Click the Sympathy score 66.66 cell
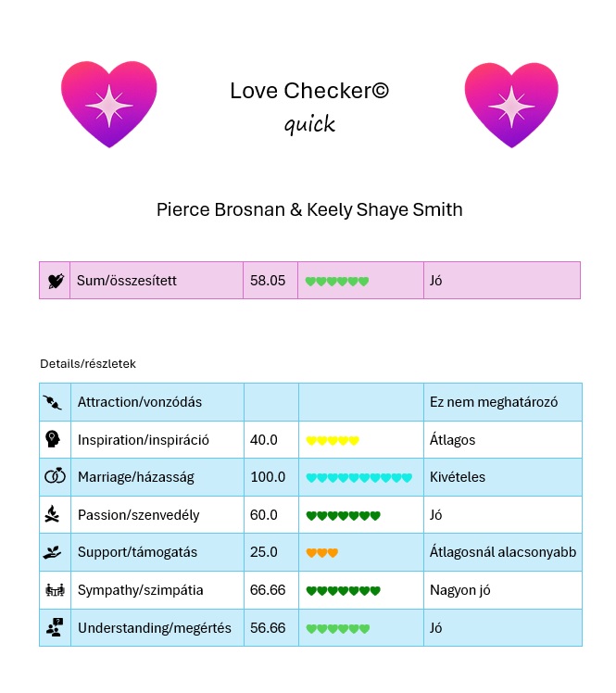Screen dimensions: 616x693 click(268, 590)
